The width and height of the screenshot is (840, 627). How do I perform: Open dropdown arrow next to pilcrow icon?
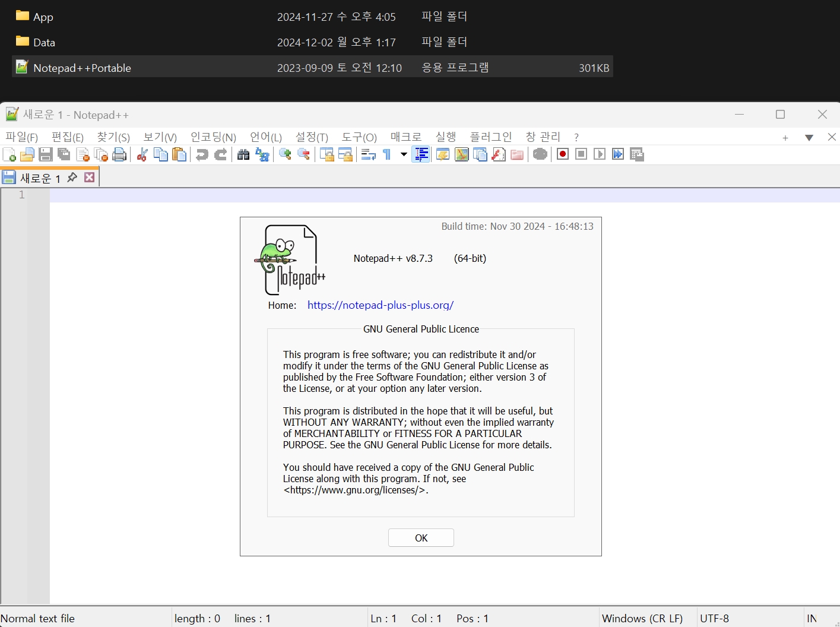(404, 154)
